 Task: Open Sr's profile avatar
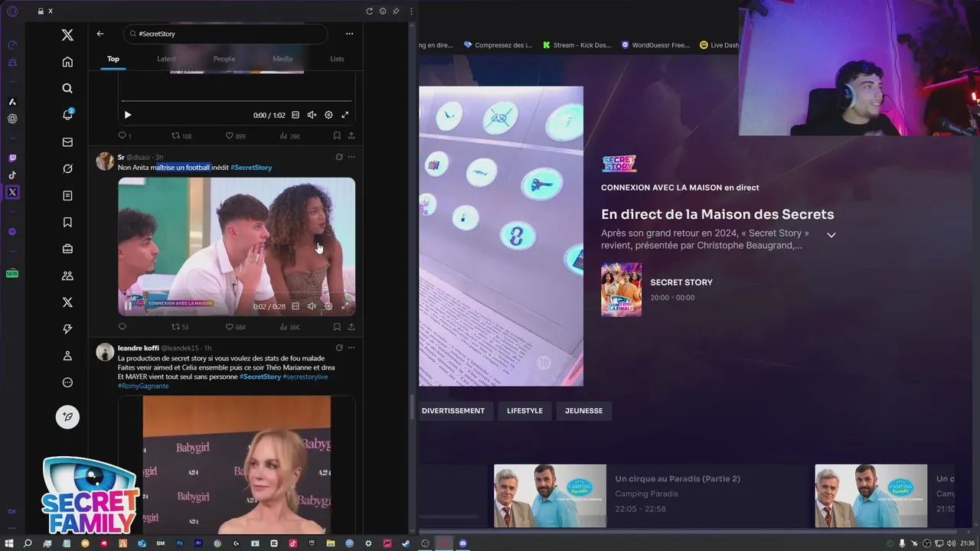tap(105, 161)
